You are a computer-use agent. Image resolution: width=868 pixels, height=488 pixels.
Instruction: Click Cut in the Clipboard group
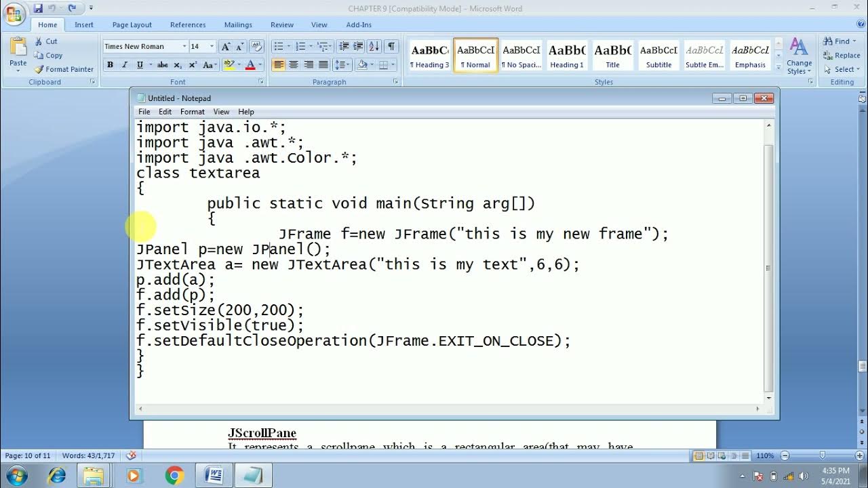(46, 41)
